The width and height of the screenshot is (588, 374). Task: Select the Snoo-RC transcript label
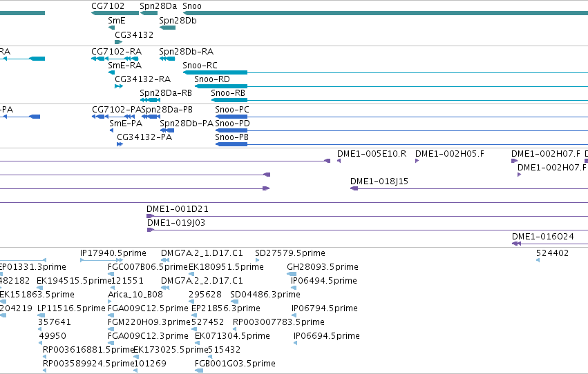200,66
